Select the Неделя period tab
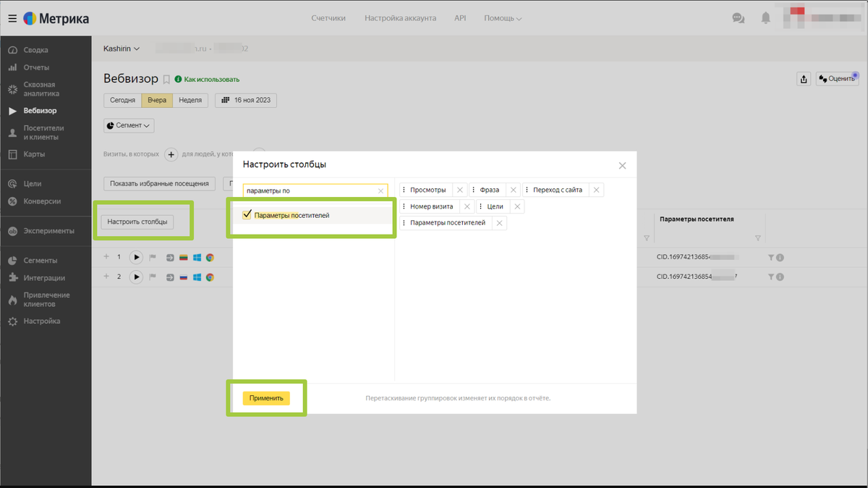 click(x=190, y=100)
